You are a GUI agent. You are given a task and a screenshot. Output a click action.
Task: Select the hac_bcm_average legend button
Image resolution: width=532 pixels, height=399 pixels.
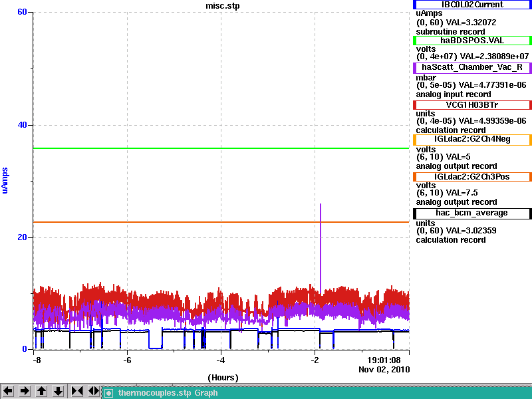point(472,213)
